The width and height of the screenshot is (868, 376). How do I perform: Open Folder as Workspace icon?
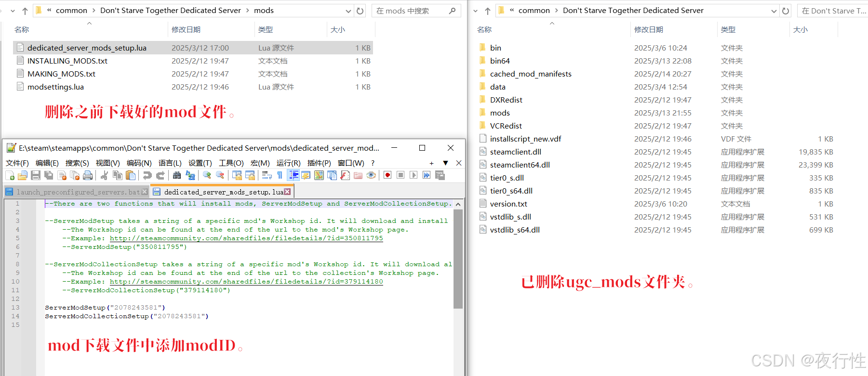(358, 175)
